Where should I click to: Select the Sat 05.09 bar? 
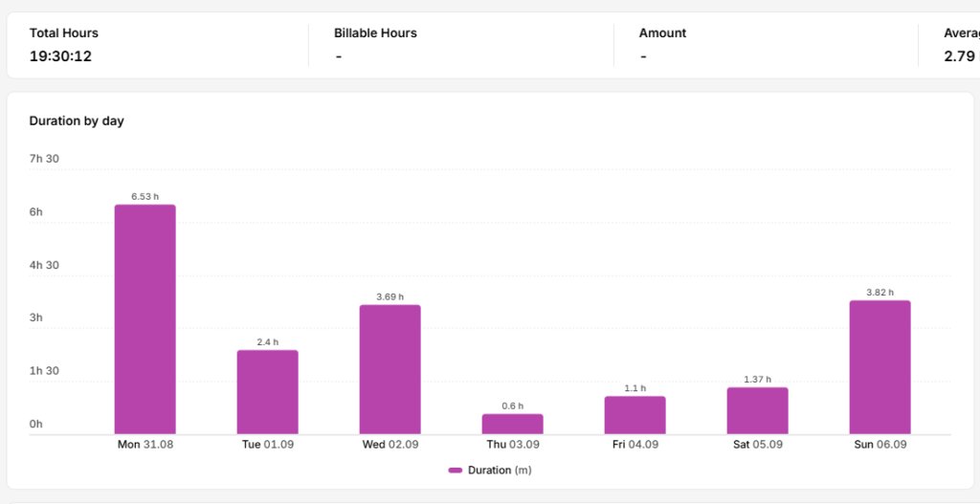(758, 410)
